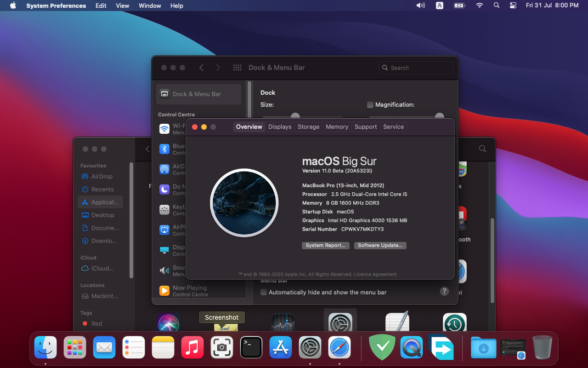Adjust the Dock Size slider
This screenshot has height=368, width=588.
point(295,116)
